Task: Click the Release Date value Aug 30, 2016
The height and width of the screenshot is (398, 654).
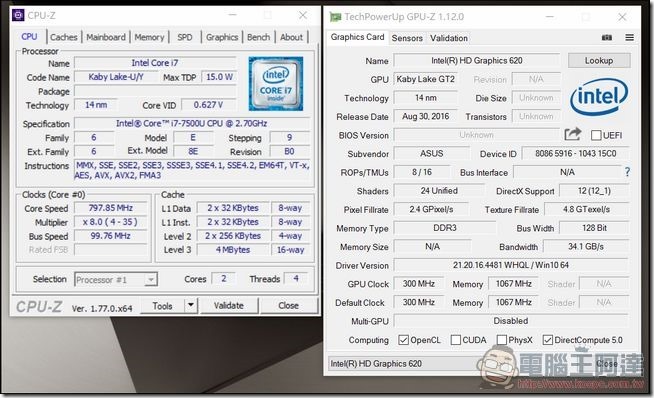Action: (x=425, y=116)
